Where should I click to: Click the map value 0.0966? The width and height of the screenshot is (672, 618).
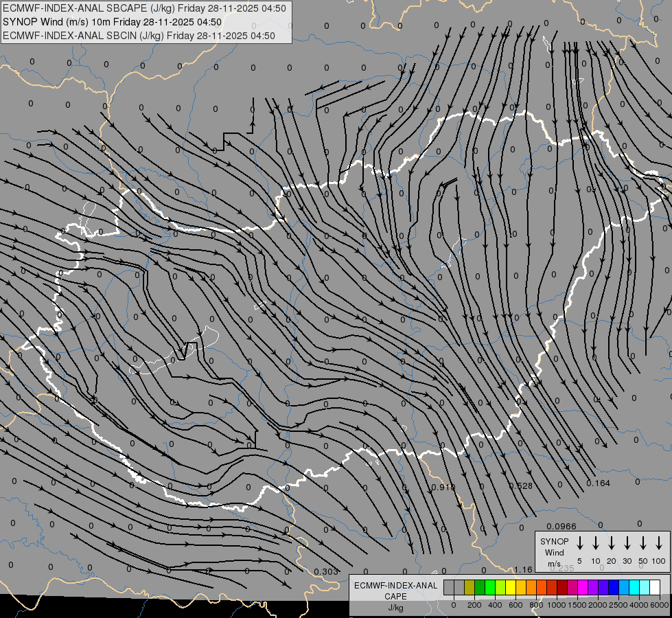coord(561,526)
